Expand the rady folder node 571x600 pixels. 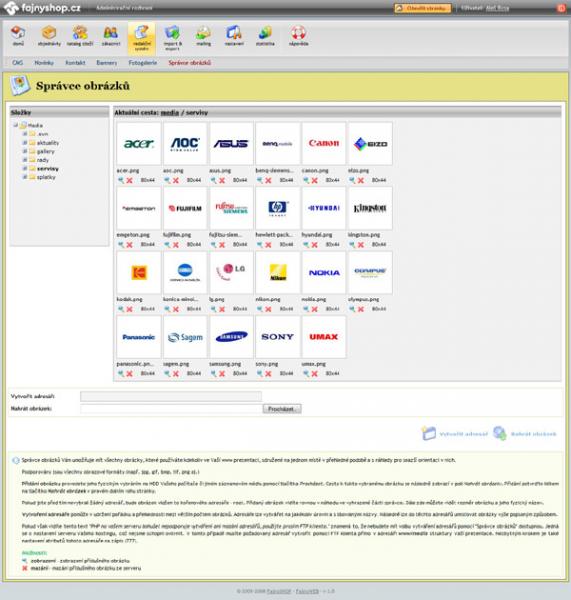coord(24,160)
